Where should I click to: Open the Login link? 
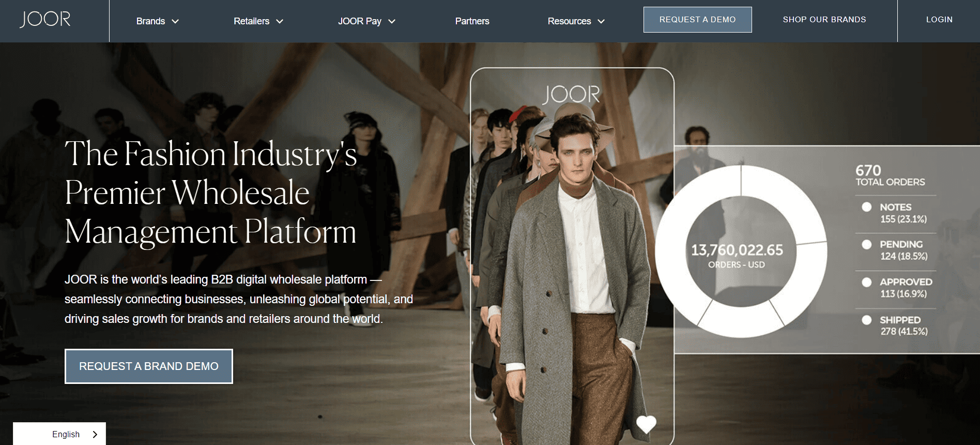click(x=939, y=20)
